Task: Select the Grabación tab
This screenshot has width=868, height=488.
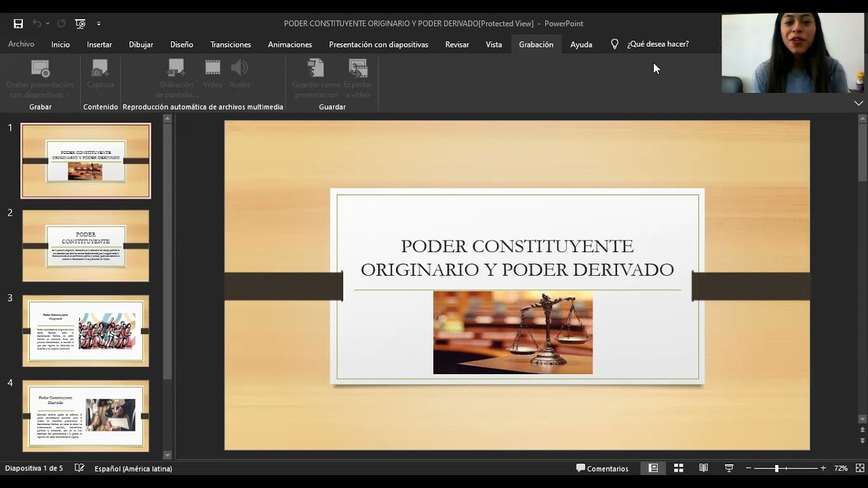Action: pyautogui.click(x=536, y=44)
